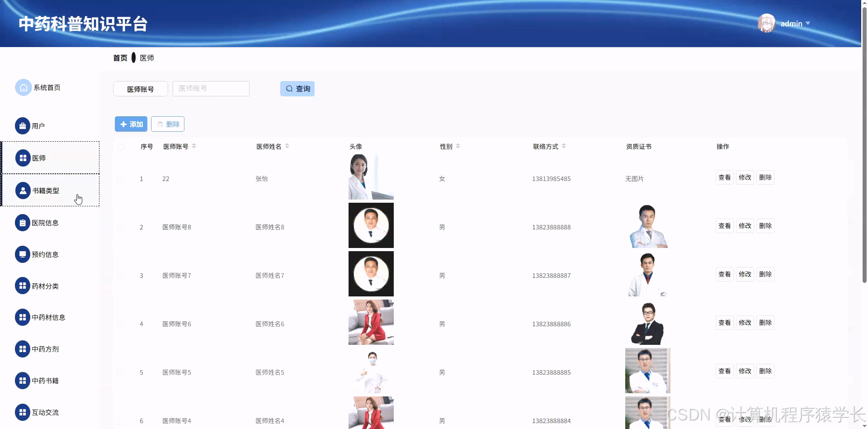The image size is (868, 429).
Task: Toggle the select-all checkbox in table header
Action: pyautogui.click(x=121, y=147)
